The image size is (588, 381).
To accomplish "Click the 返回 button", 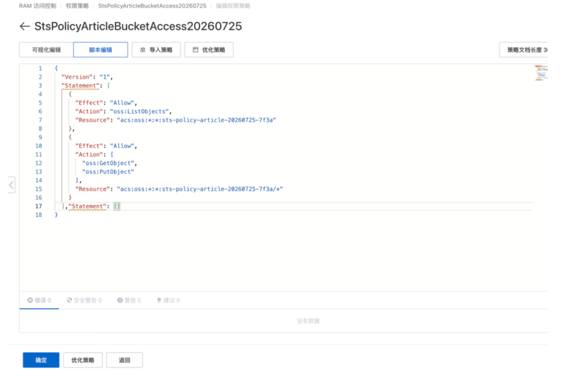I will coord(124,360).
